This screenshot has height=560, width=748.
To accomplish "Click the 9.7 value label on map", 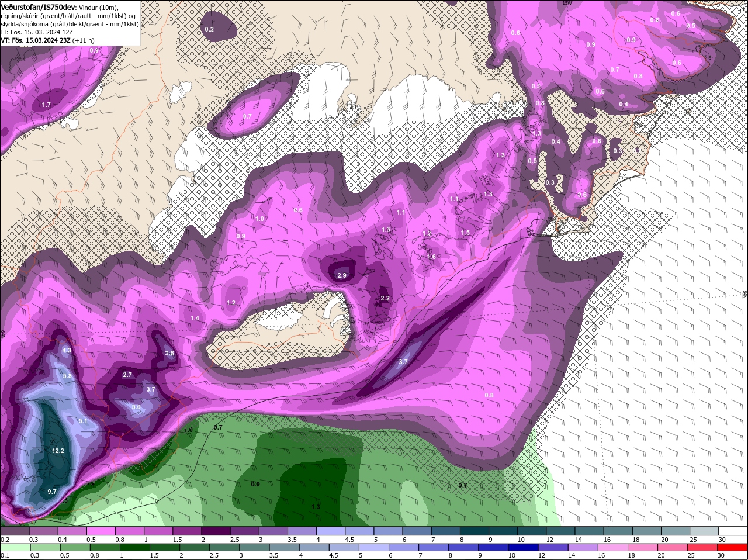I will 52,492.
